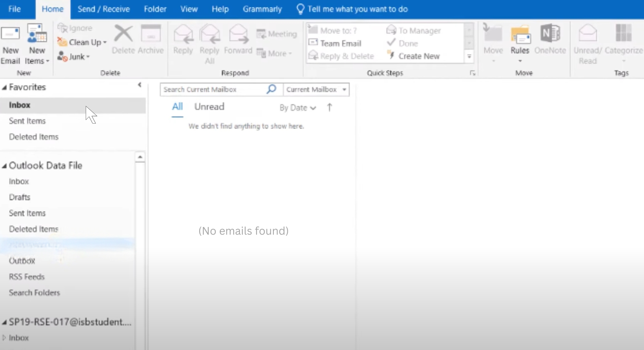Screen dimensions: 644x350
Task: Reply with a Meeting
Action: pyautogui.click(x=277, y=34)
